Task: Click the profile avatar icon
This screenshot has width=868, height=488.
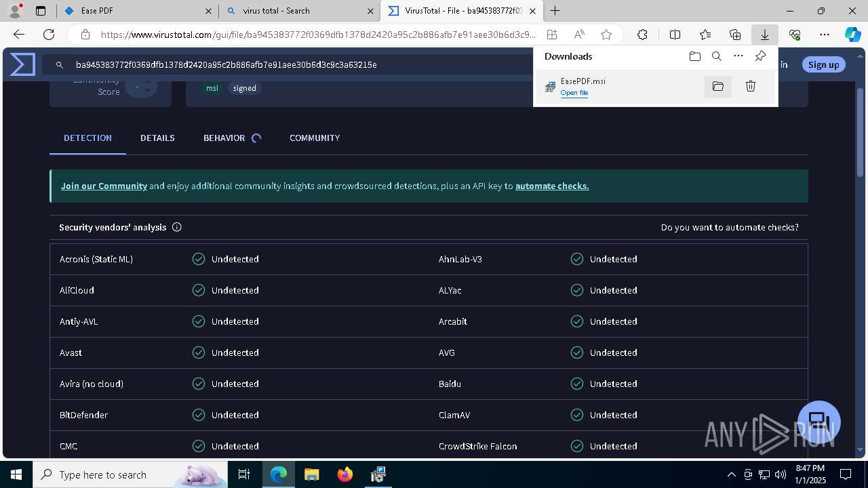Action: pyautogui.click(x=14, y=11)
